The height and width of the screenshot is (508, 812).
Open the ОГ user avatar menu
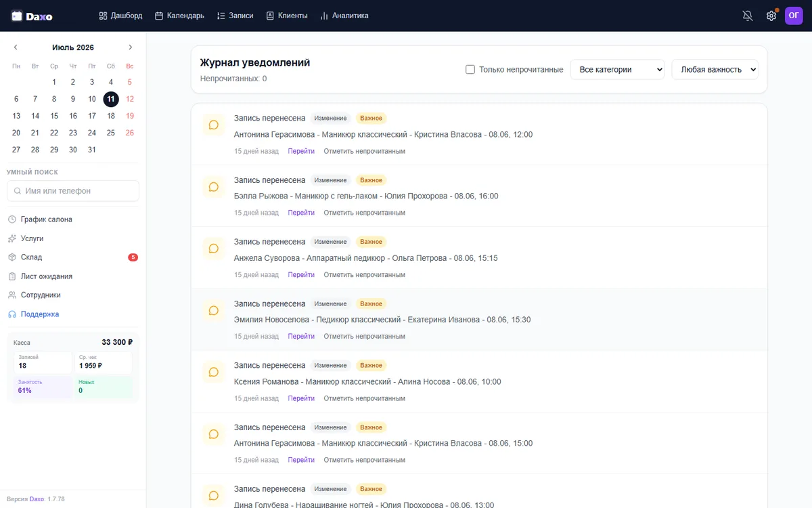point(794,16)
